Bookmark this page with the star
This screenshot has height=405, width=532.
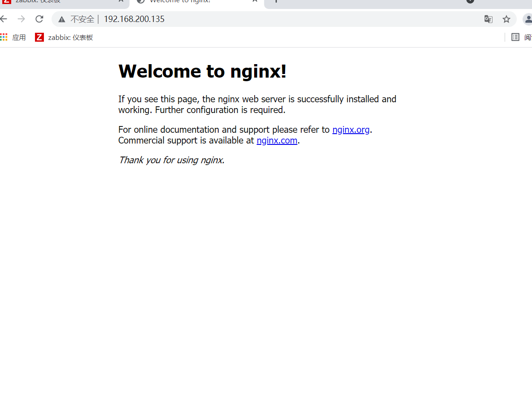pyautogui.click(x=506, y=19)
